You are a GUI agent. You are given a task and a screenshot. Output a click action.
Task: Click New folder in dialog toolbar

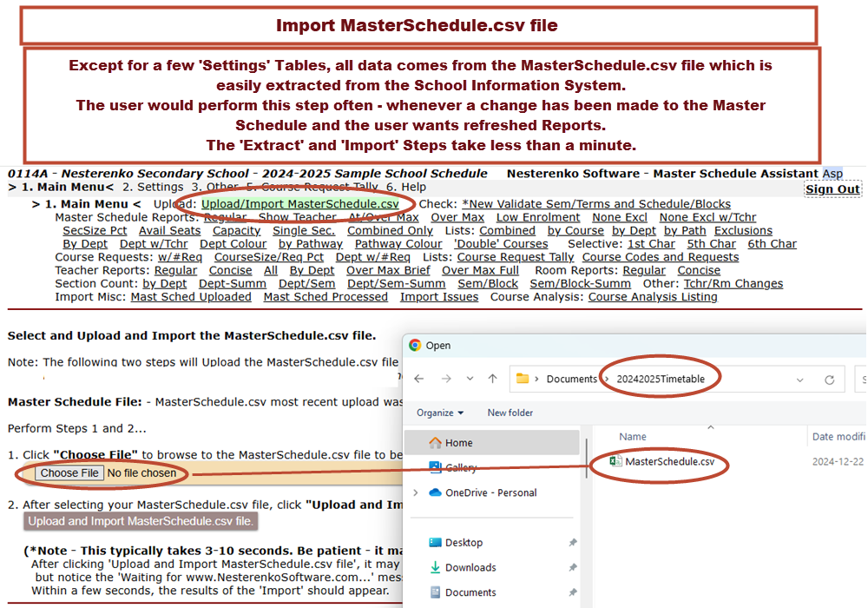pos(510,413)
